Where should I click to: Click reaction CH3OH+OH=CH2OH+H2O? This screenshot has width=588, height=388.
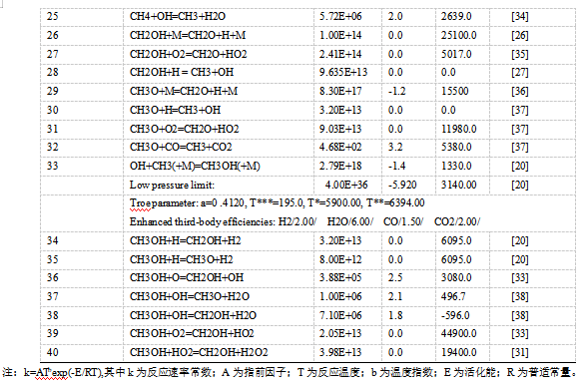(193, 315)
